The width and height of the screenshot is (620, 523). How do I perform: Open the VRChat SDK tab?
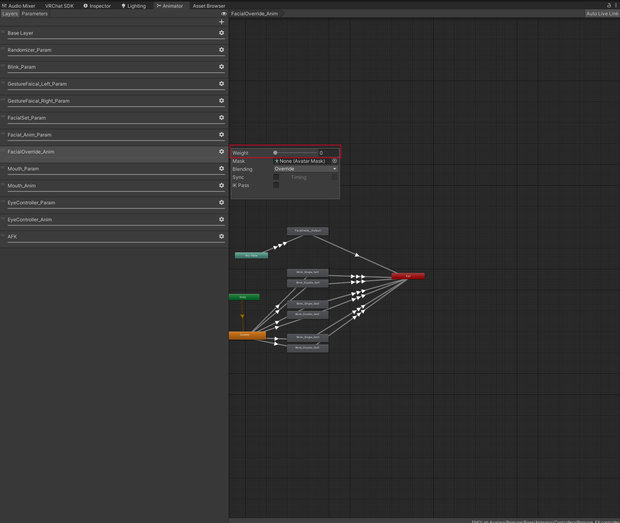[59, 6]
